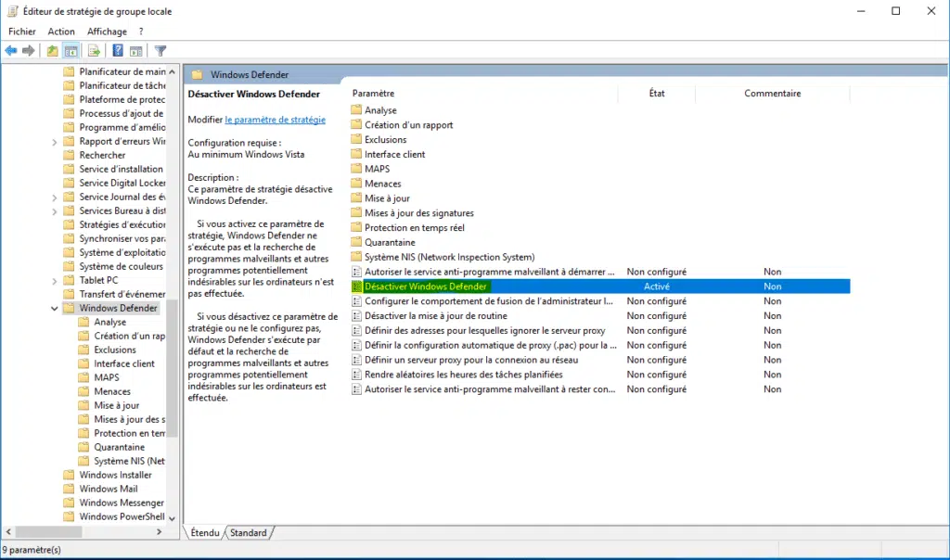
Task: Click policy icon of Rendre aléatoires les heures des tâches planifiées
Action: pyautogui.click(x=356, y=375)
